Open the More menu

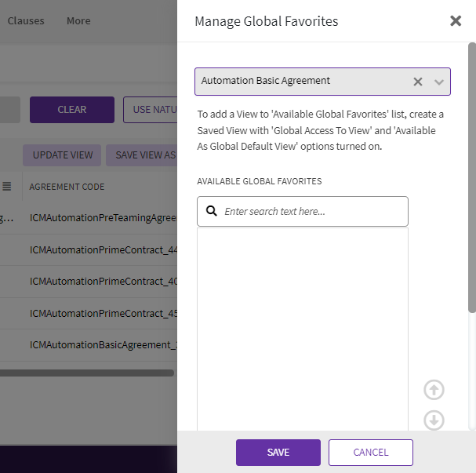click(x=78, y=21)
